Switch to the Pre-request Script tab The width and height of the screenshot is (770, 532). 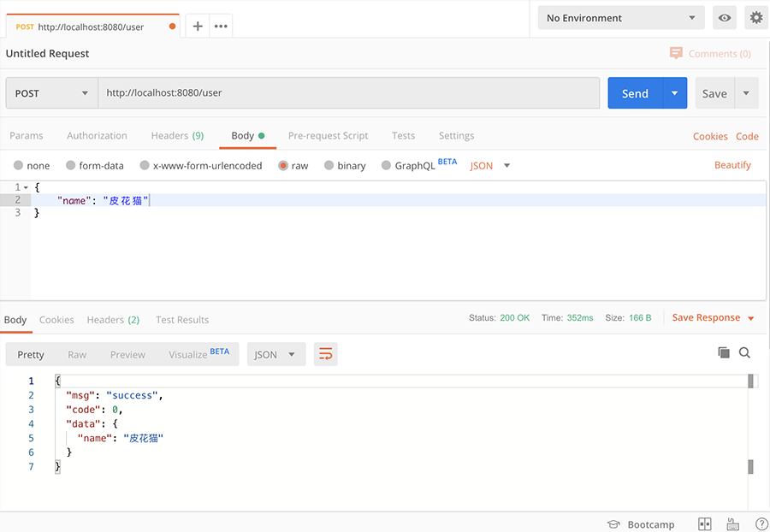point(328,136)
